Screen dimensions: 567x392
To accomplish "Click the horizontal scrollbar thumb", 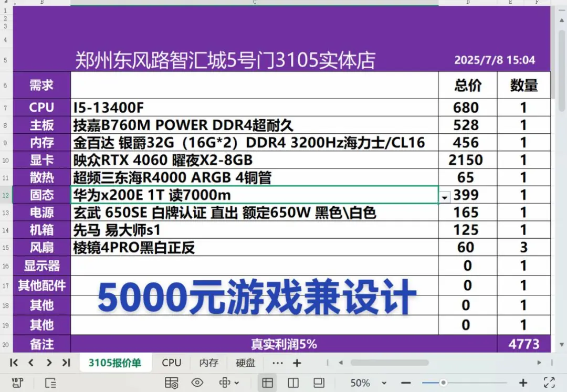I will pos(390,363).
